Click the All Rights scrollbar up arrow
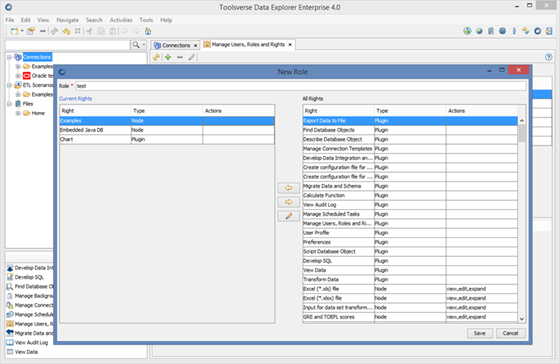 coord(522,121)
